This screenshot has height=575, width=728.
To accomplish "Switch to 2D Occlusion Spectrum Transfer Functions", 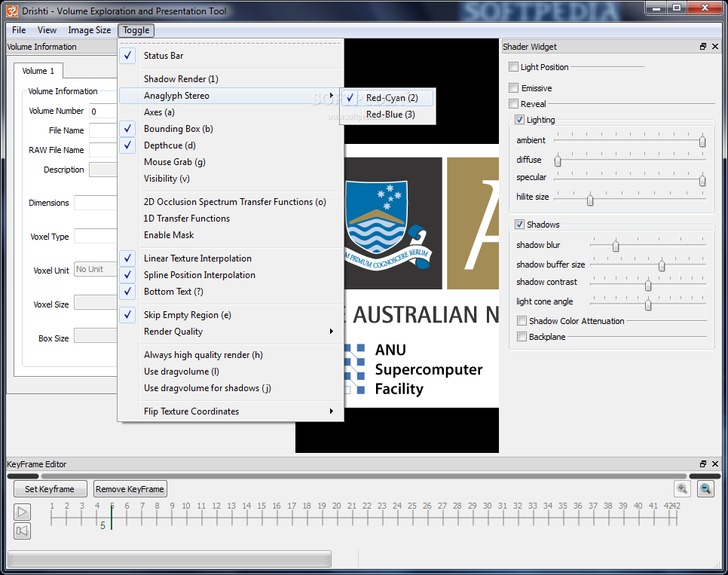I will [231, 202].
